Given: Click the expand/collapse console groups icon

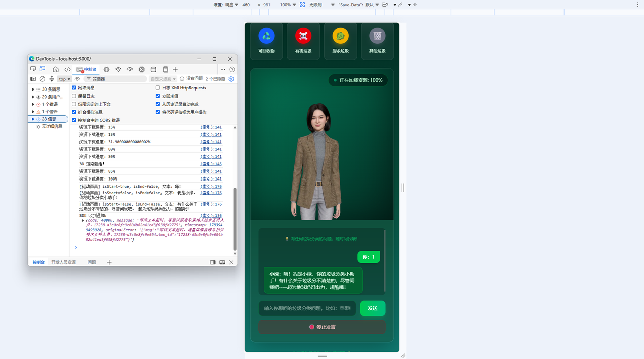Looking at the screenshot, I should (x=52, y=79).
